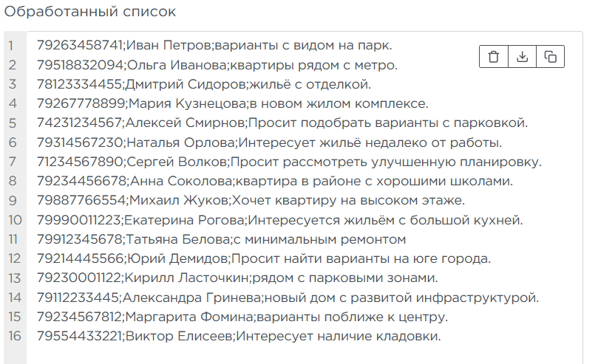Click the Сергей Волков row
The width and height of the screenshot is (598, 364).
(x=289, y=162)
